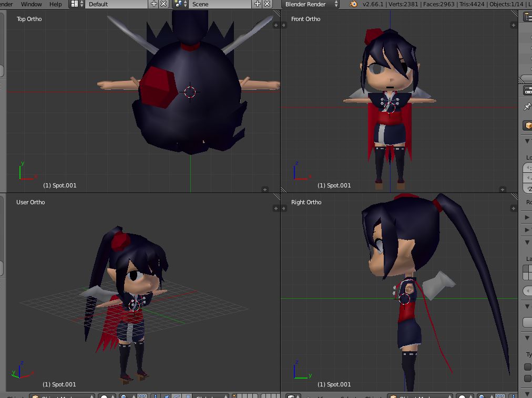Collapse the panel triangle just above La label
Viewport: 532px width, 398px height.
pyautogui.click(x=527, y=243)
